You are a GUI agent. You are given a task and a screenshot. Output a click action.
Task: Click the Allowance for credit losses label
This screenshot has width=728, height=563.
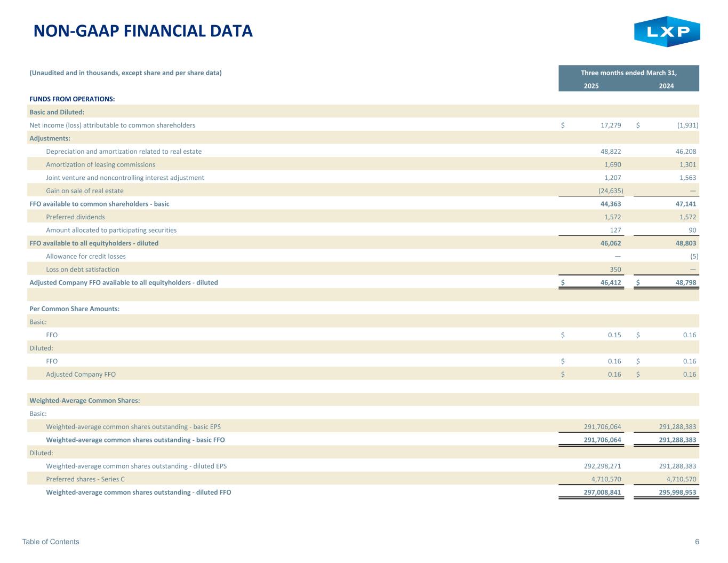coord(86,256)
